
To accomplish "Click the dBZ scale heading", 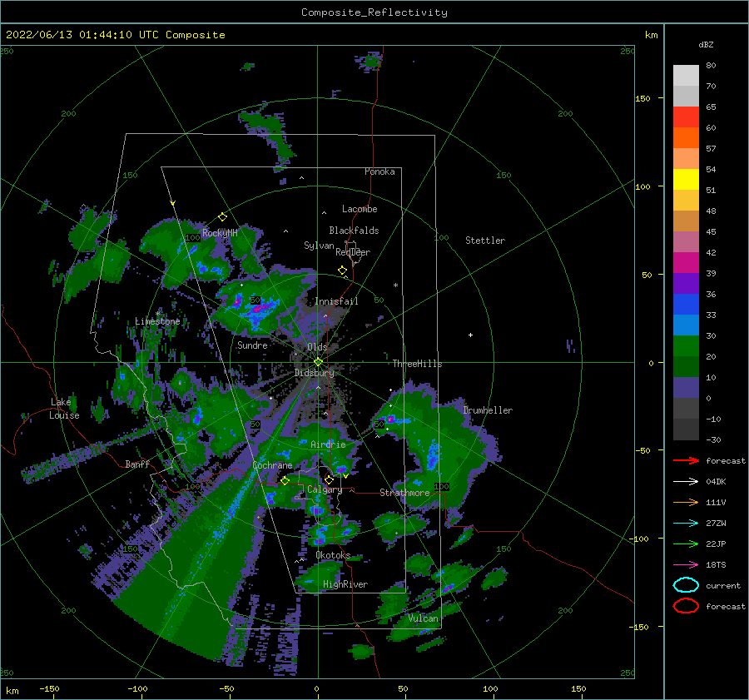I will (x=706, y=44).
